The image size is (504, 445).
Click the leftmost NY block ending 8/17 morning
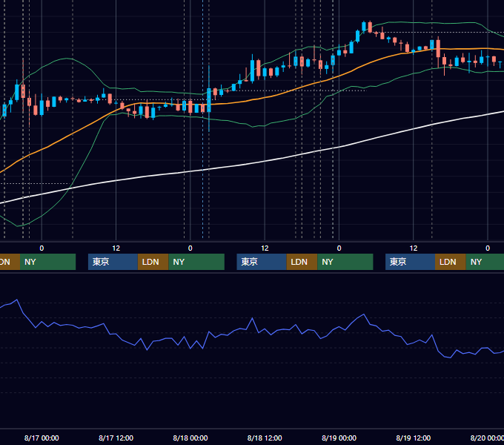(47, 262)
